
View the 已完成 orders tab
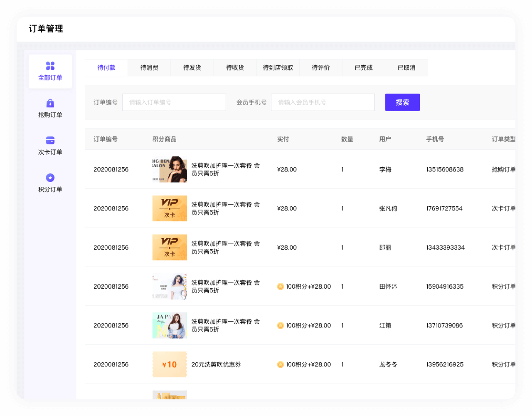coord(364,68)
